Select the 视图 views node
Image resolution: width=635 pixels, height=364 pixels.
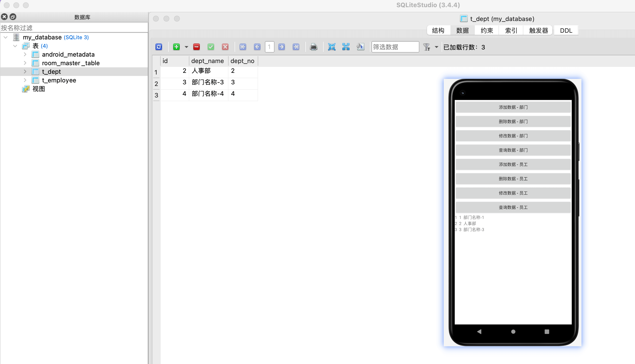(38, 89)
